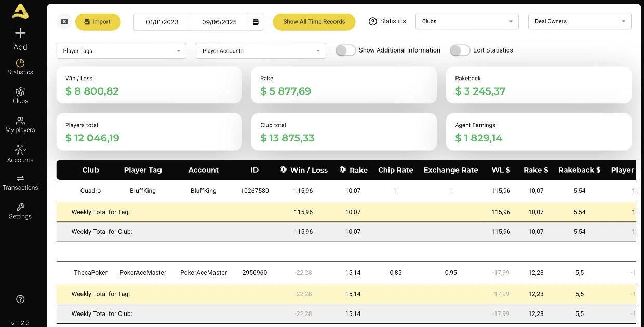Click the Rake summary card
644x327 pixels.
click(x=344, y=85)
